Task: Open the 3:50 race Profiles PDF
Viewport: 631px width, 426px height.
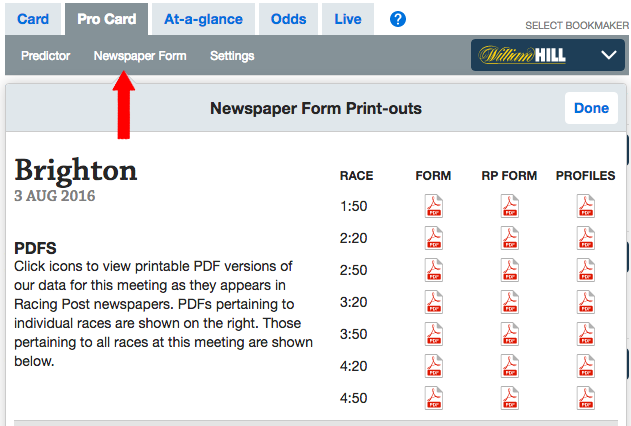Action: pyautogui.click(x=586, y=334)
